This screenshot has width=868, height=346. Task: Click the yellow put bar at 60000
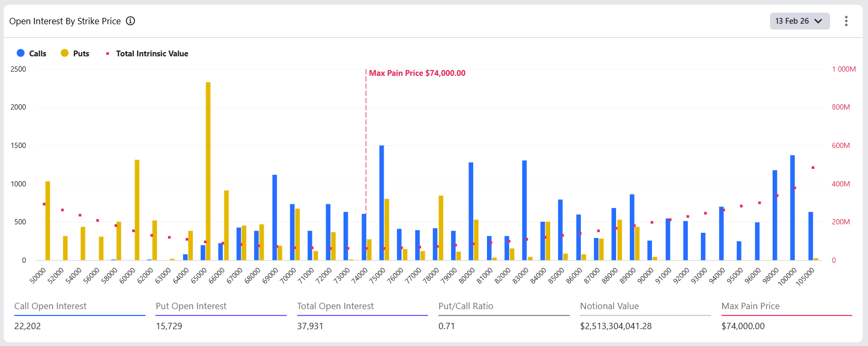pos(137,211)
